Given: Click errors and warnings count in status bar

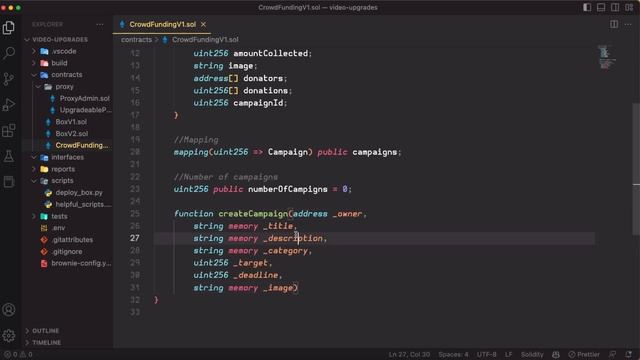Looking at the screenshot, I should pyautogui.click(x=18, y=354).
